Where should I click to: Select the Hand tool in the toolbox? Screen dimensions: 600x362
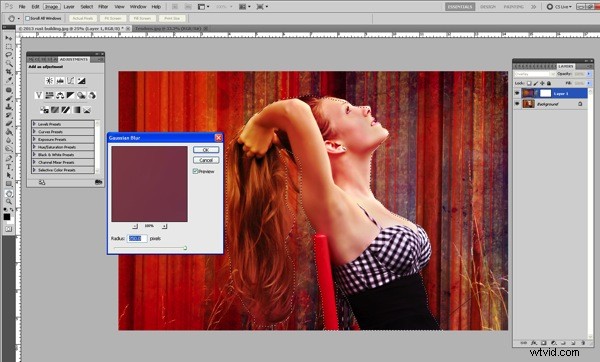(x=8, y=193)
